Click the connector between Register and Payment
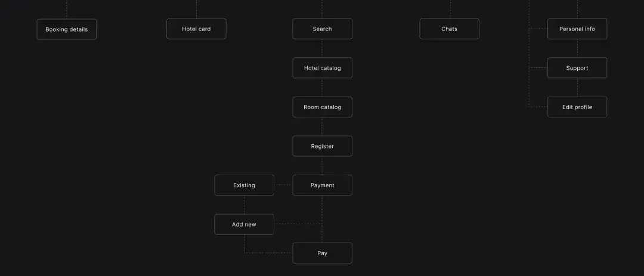The image size is (644, 276). 322,166
